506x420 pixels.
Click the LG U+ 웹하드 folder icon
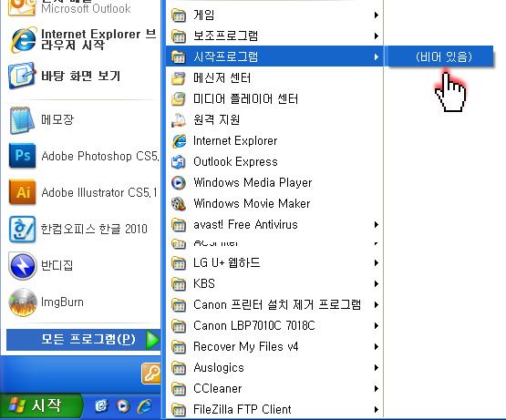(179, 263)
